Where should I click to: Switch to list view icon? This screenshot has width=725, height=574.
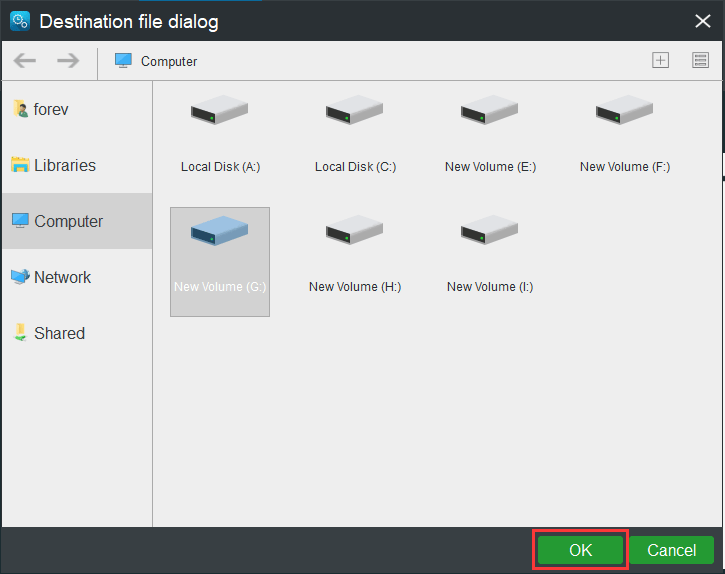pos(700,60)
